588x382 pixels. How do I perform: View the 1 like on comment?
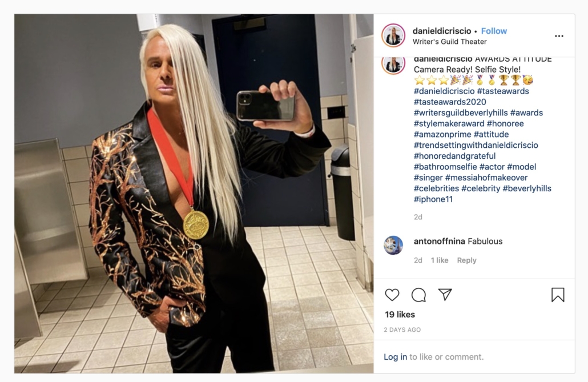tap(440, 260)
